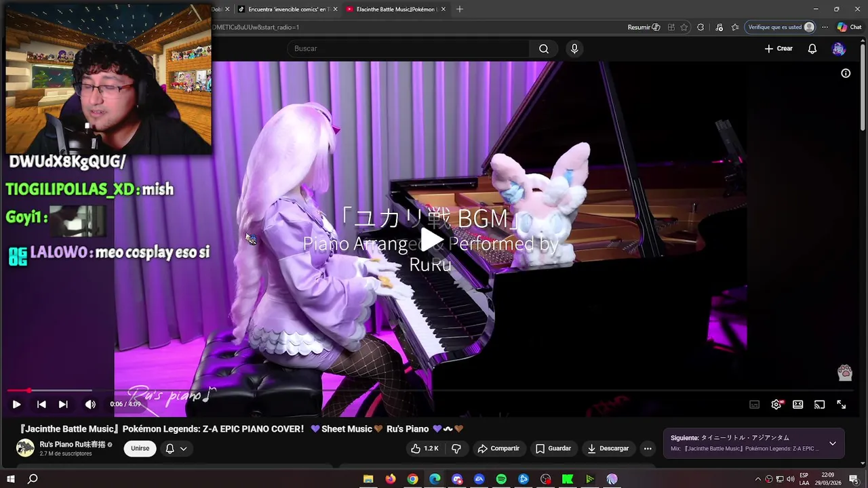Close the Encuentra 'invencible comics' tab
The image size is (868, 488).
335,9
